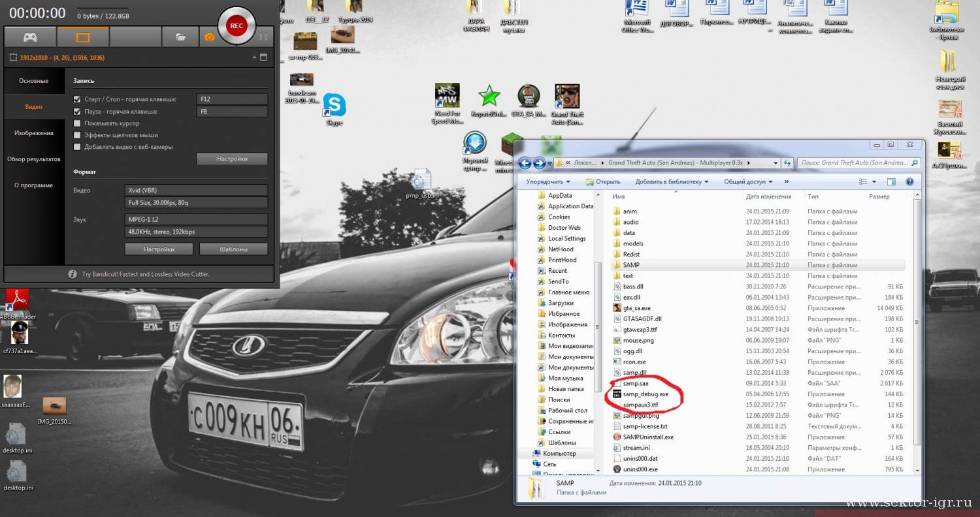980x517 pixels.
Task: Expand the address bar history dropdown
Action: 776,163
